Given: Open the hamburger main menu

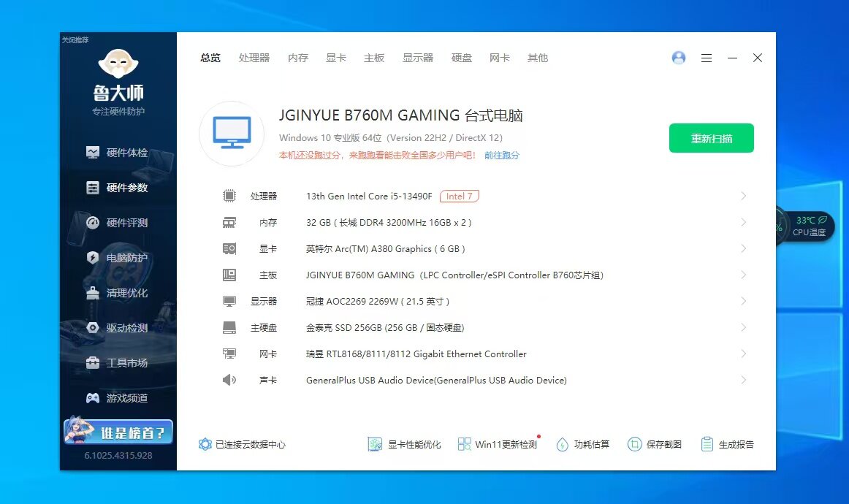Looking at the screenshot, I should [707, 58].
